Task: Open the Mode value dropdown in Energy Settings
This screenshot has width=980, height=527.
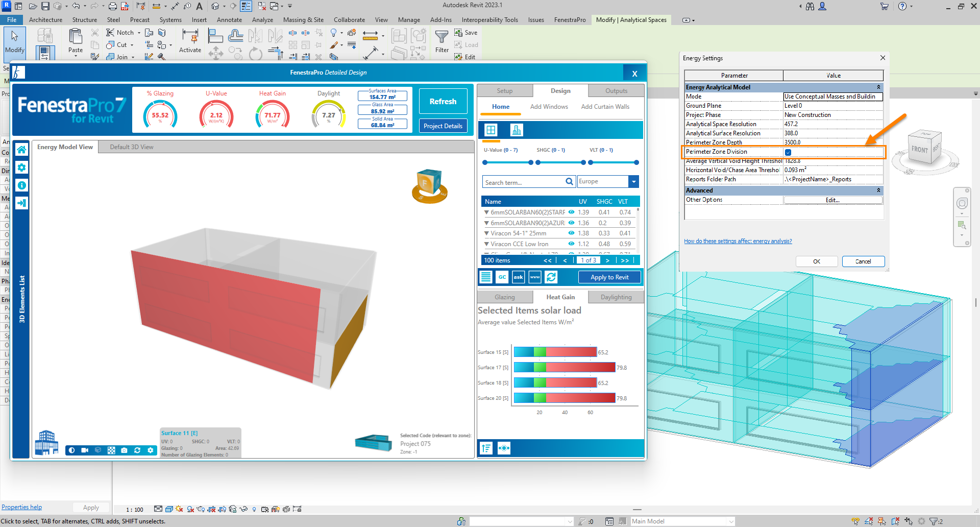Action: [833, 97]
